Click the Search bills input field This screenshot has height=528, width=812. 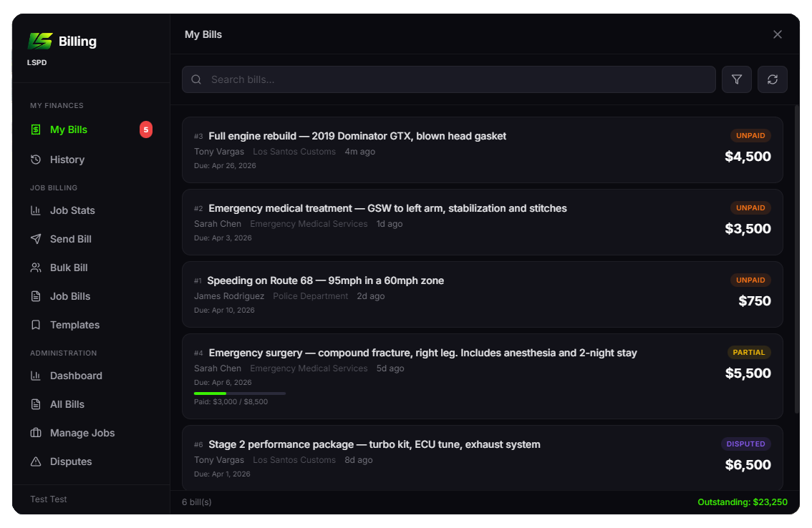pos(458,79)
